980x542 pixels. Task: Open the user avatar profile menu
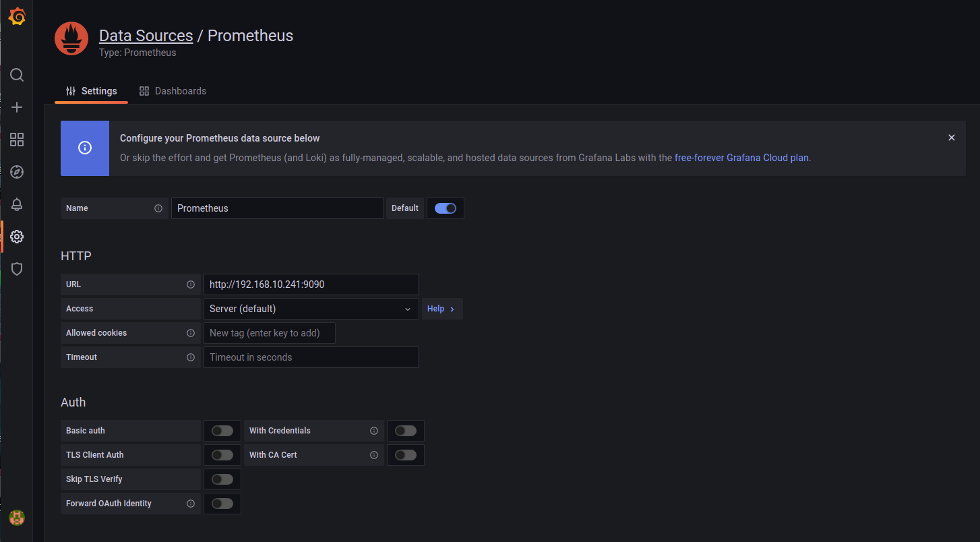click(17, 518)
